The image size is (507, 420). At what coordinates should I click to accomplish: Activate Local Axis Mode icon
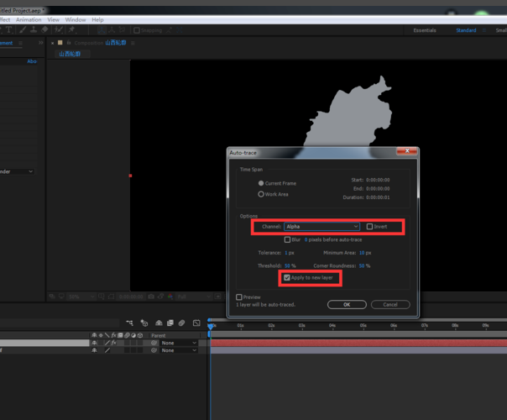(x=102, y=30)
